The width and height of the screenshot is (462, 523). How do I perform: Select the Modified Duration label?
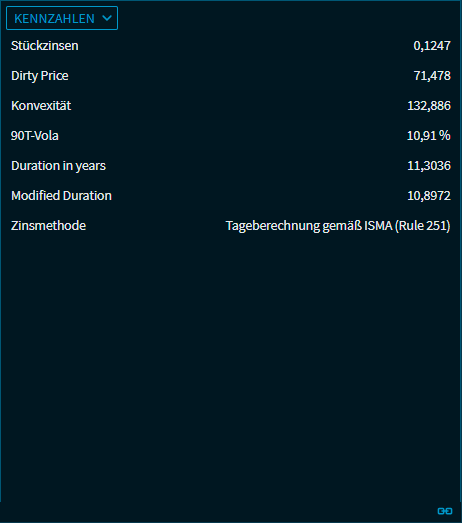61,195
